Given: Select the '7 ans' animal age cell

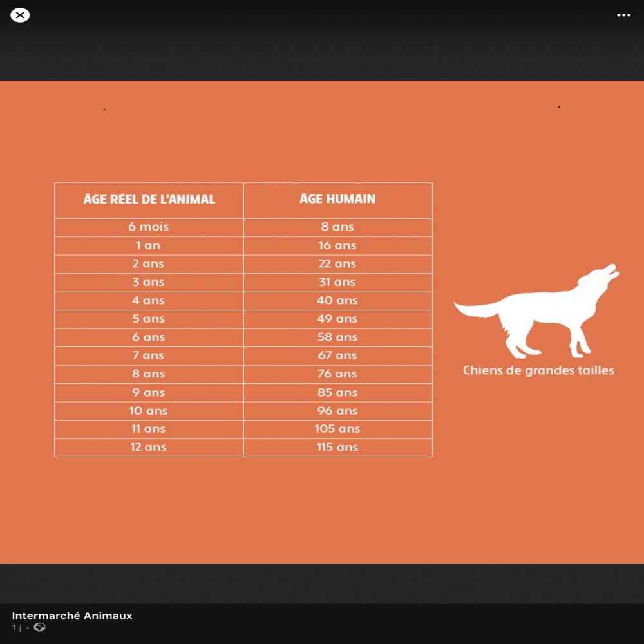Looking at the screenshot, I should click(x=149, y=356).
